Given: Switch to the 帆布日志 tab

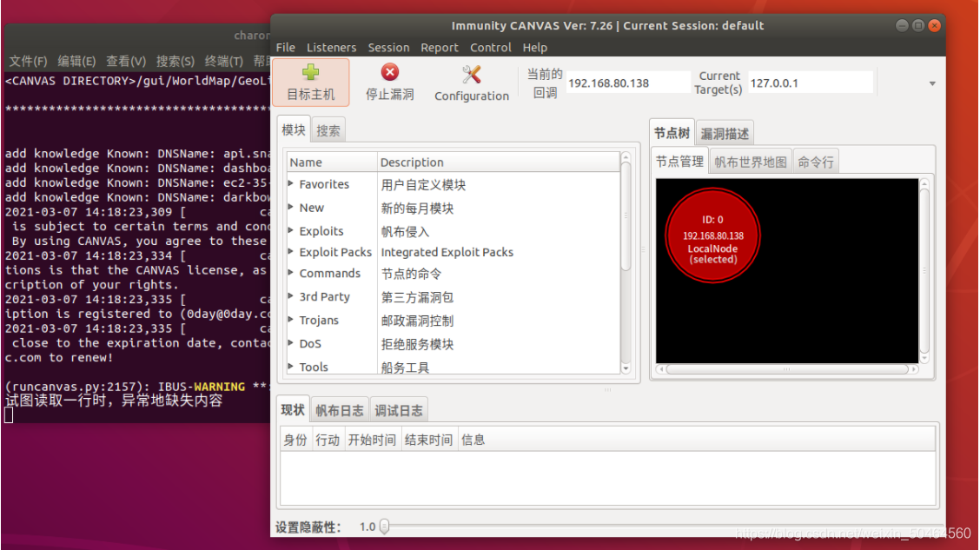Looking at the screenshot, I should click(340, 411).
